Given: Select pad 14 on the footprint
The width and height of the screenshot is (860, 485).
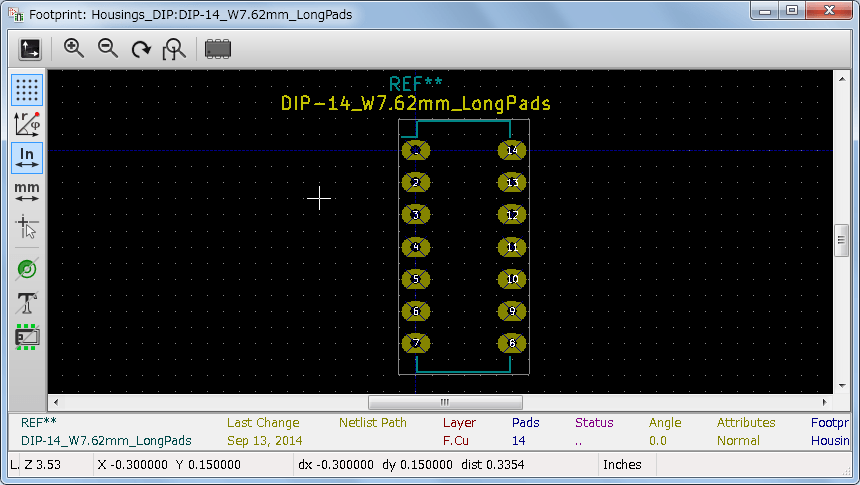Looking at the screenshot, I should click(x=512, y=151).
